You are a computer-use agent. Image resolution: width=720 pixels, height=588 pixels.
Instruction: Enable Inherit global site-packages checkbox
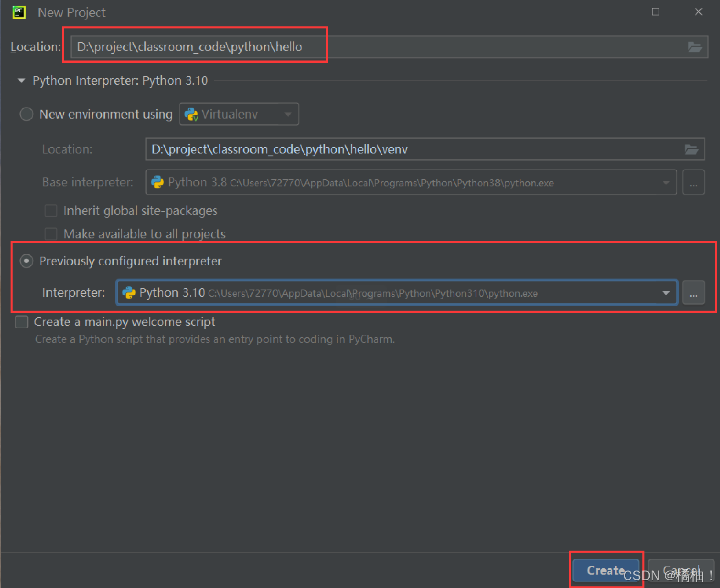[51, 211]
